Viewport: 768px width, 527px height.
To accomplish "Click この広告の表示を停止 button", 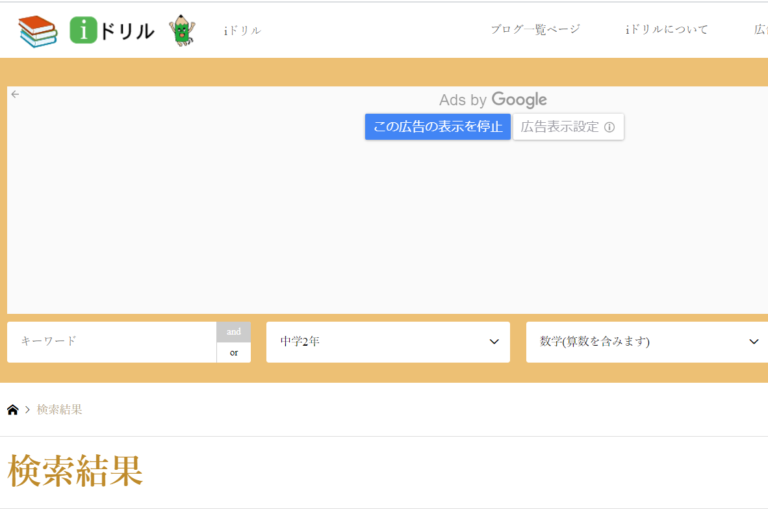I will pyautogui.click(x=437, y=127).
